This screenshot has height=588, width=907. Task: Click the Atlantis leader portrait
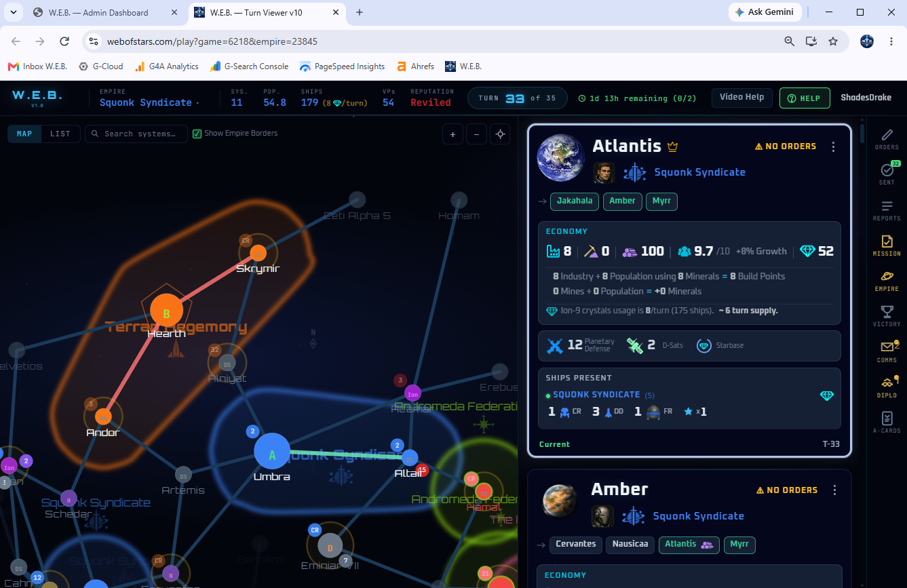[604, 172]
